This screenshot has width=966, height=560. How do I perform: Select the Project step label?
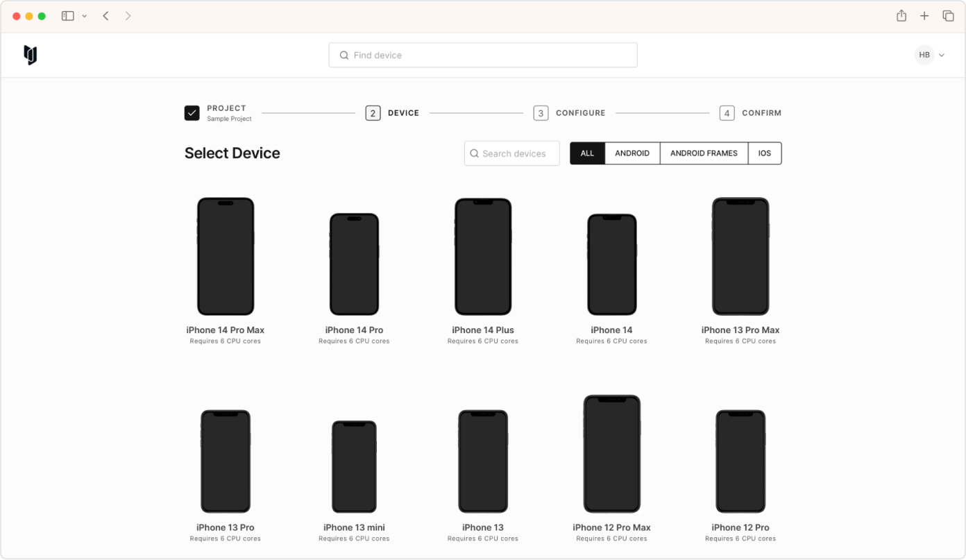(226, 108)
